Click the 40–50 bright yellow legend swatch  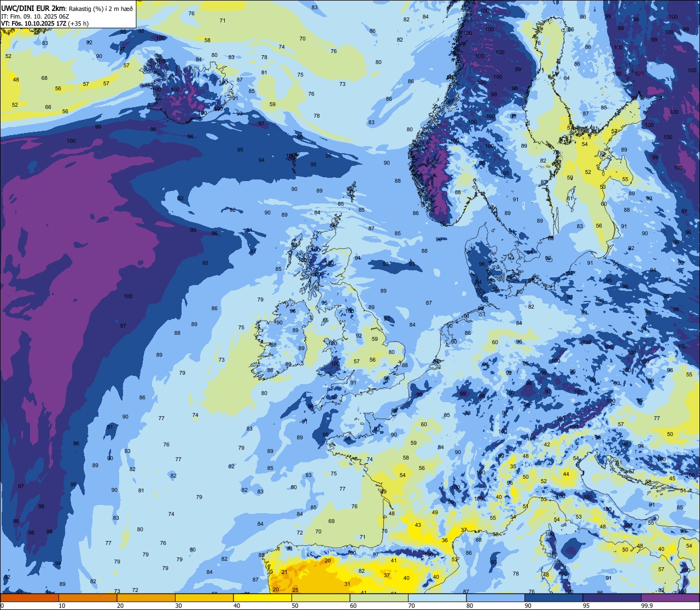262,597
